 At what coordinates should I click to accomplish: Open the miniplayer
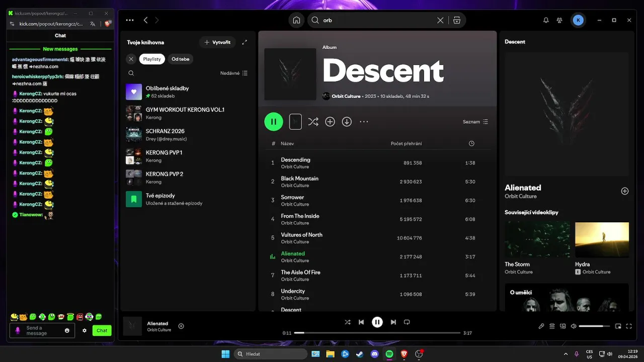(x=618, y=326)
